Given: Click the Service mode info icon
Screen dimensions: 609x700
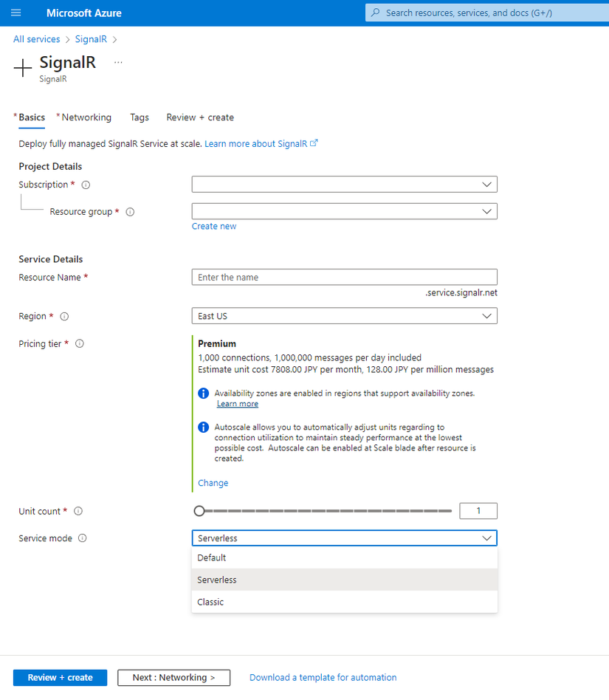Looking at the screenshot, I should pyautogui.click(x=82, y=538).
